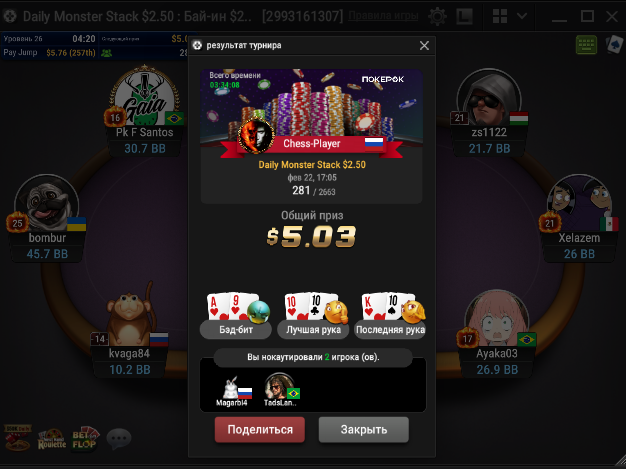The height and width of the screenshot is (469, 626).
Task: Click the L-shaped window icon in title bar
Action: coord(465,16)
